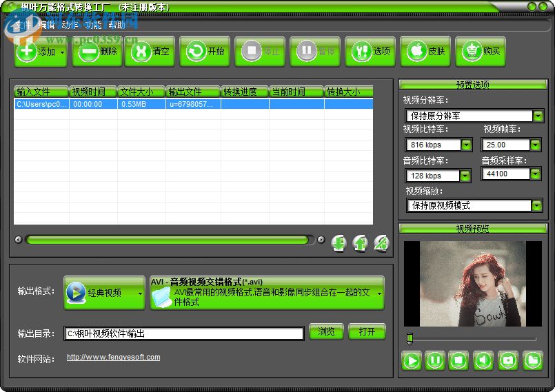
Task: Click the u=6798057... output file cell
Action: click(x=193, y=104)
